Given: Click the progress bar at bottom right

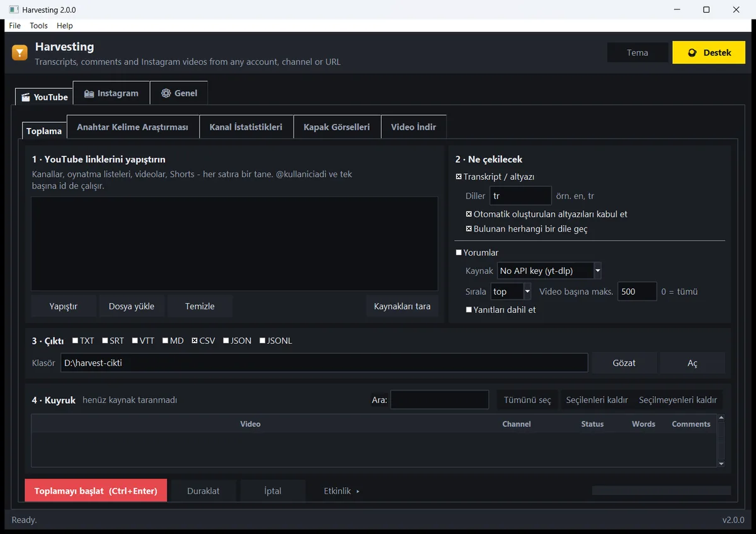Looking at the screenshot, I should click(661, 491).
